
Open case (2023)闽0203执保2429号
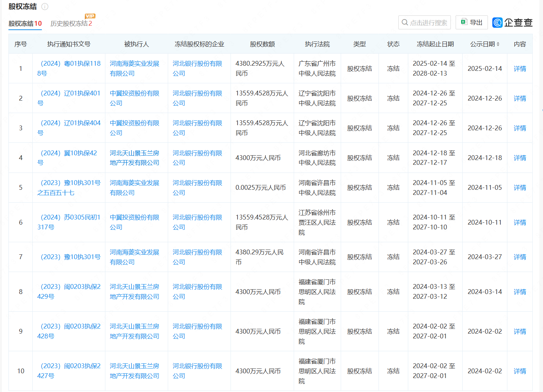point(69,291)
